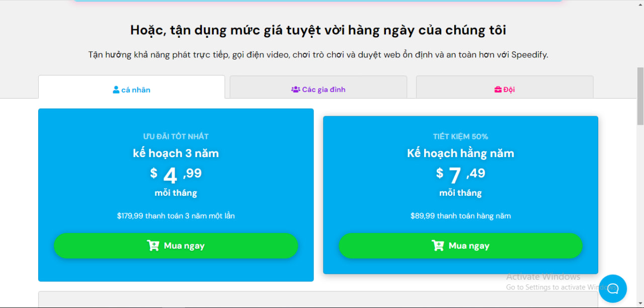644x308 pixels.
Task: Click the kế hoạch 3 năm heading
Action: (x=176, y=153)
